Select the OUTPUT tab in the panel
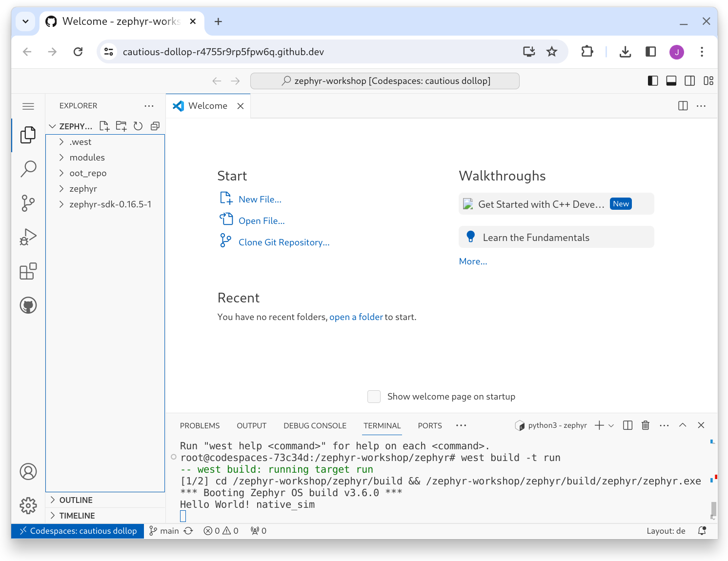 click(251, 425)
